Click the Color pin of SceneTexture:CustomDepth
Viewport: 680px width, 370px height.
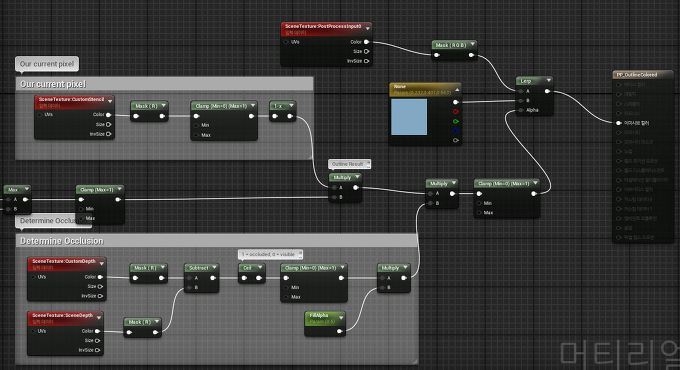[101, 277]
